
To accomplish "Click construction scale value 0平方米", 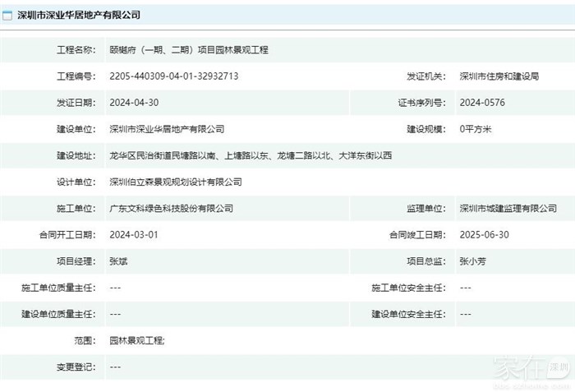I will point(476,129).
